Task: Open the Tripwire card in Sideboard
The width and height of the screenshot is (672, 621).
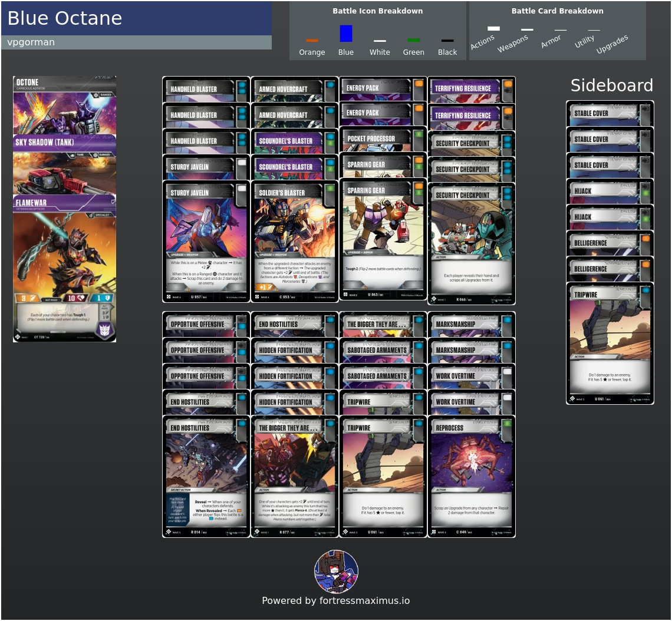Action: tap(610, 343)
